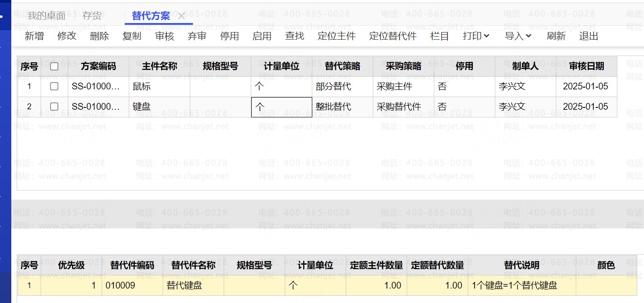This screenshot has height=303, width=644.
Task: Check the box for the 键盘 row
Action: pyautogui.click(x=54, y=107)
